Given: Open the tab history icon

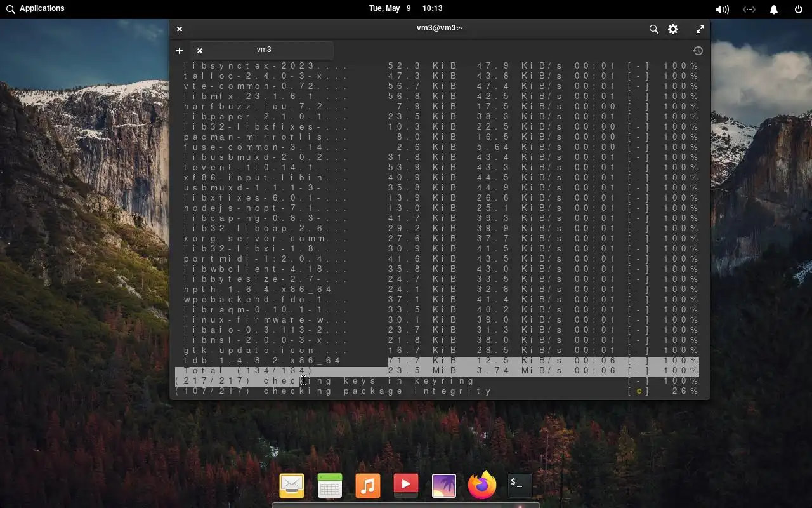Looking at the screenshot, I should (698, 51).
